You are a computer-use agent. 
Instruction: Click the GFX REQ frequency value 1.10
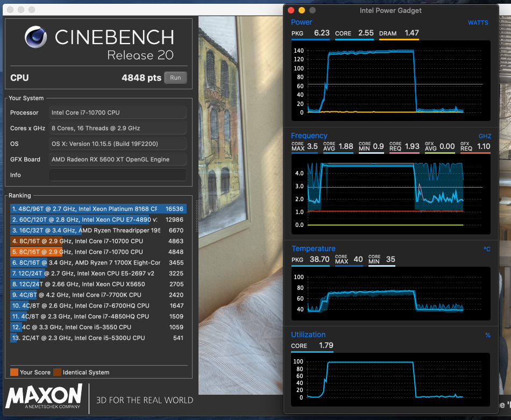484,146
